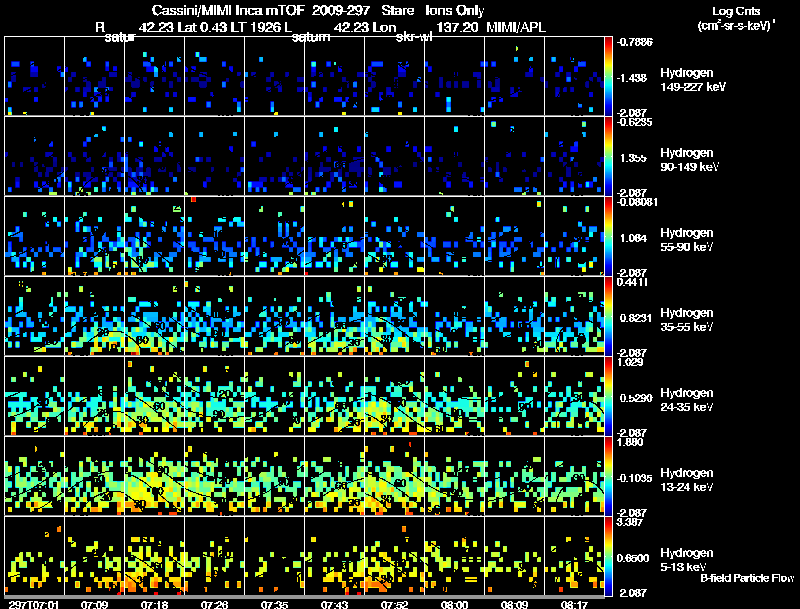Click the -0.6235 color scale value
This screenshot has width=800, height=609.
point(635,122)
